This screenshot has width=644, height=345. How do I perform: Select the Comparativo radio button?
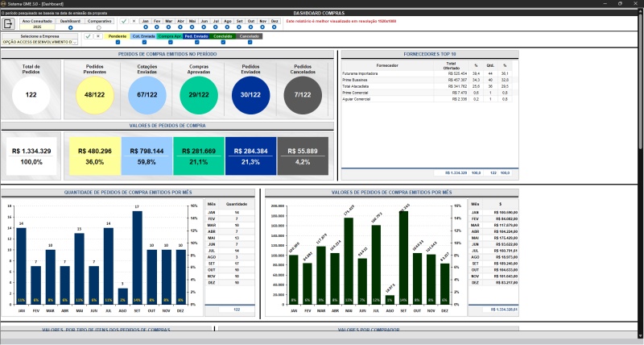pyautogui.click(x=99, y=27)
